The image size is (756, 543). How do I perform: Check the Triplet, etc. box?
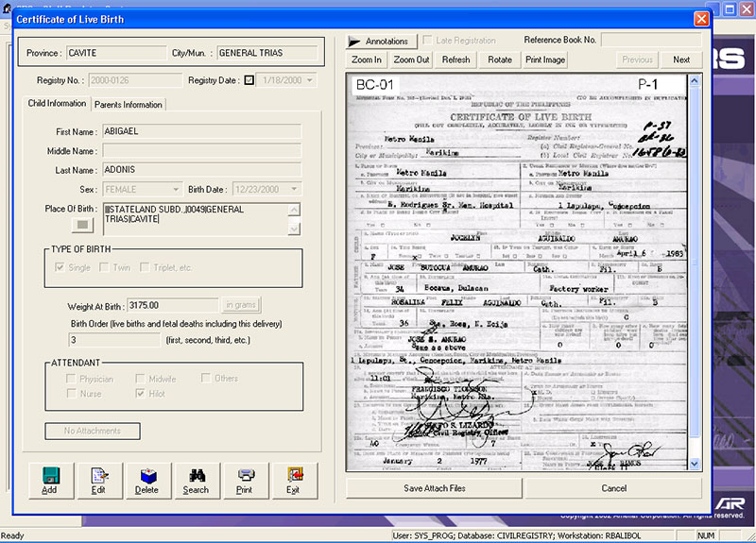point(145,267)
